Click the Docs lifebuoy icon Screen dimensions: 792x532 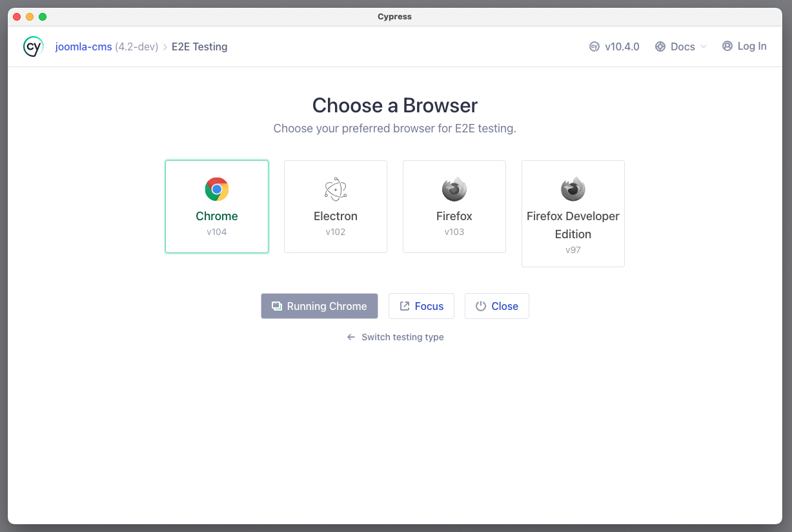(660, 46)
